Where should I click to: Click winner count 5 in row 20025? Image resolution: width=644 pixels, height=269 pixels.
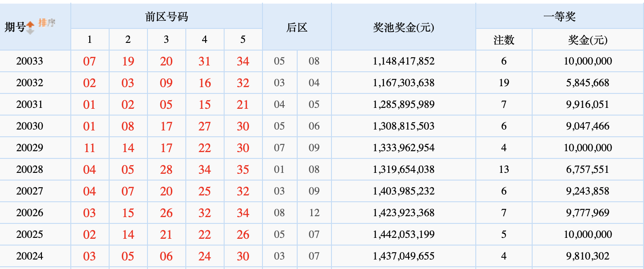(x=504, y=234)
